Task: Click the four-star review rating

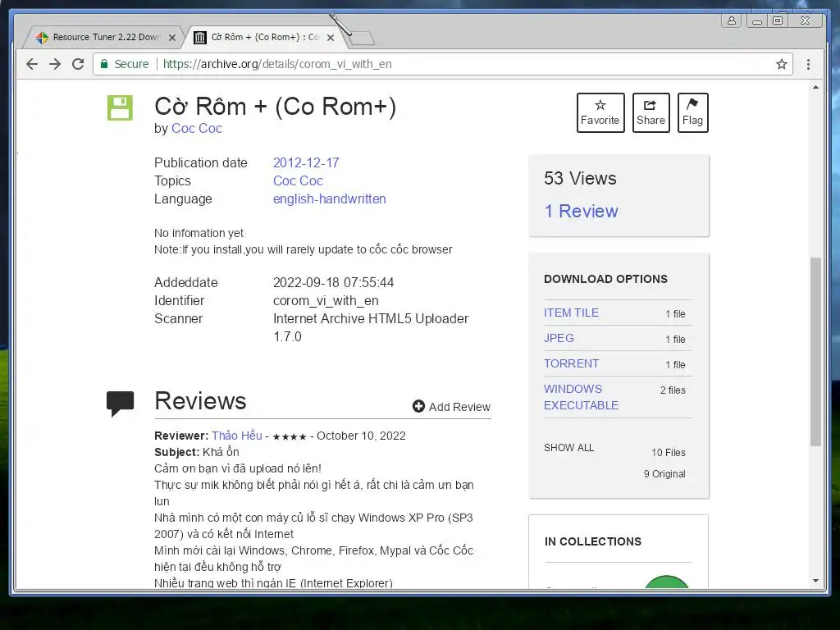Action: pos(290,436)
